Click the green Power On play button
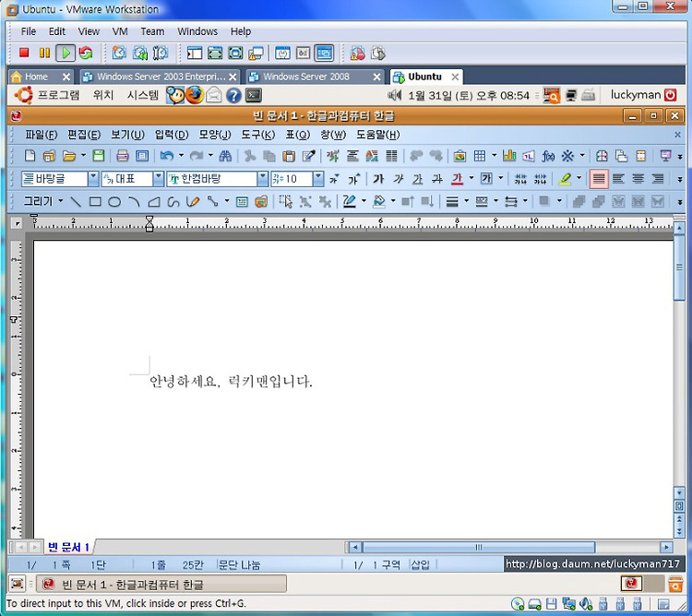This screenshot has height=616, width=692. click(x=66, y=53)
